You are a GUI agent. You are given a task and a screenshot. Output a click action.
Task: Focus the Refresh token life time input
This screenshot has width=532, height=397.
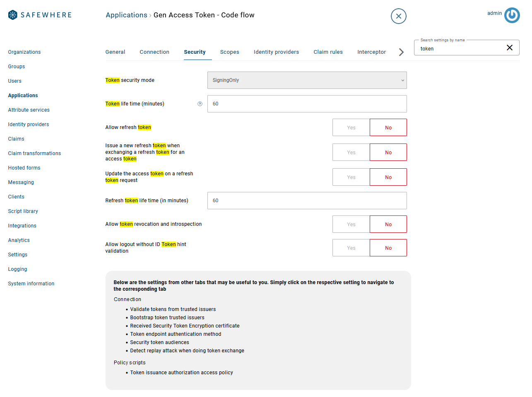click(x=307, y=201)
